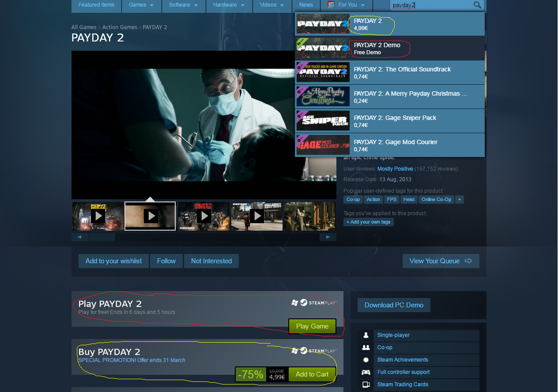The height and width of the screenshot is (392, 558).
Task: Click the search input field
Action: pyautogui.click(x=430, y=5)
